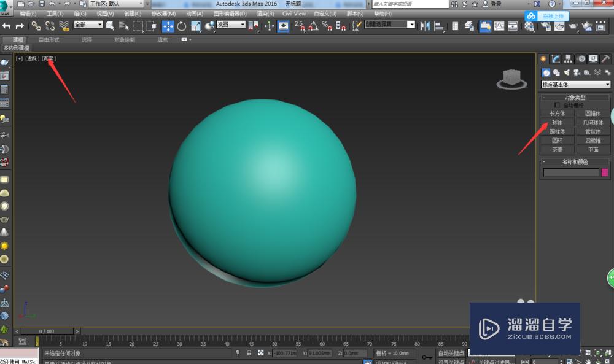Click the 球体 sphere button
This screenshot has width=614, height=364.
click(557, 123)
